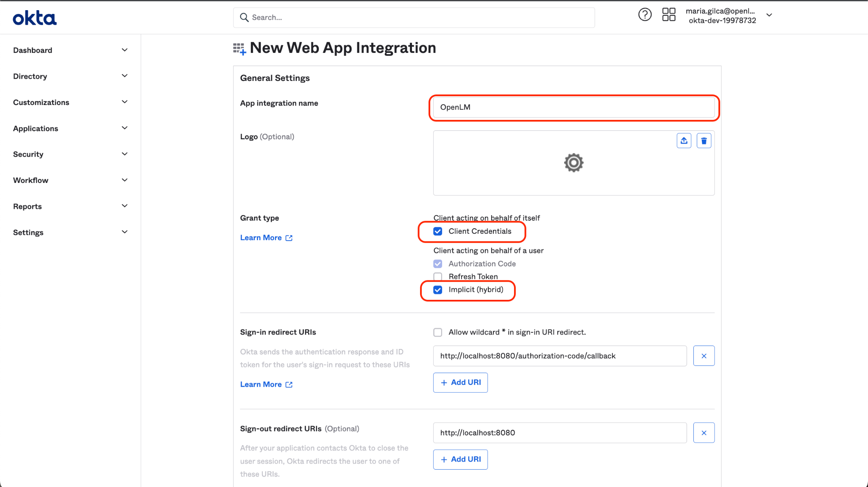The image size is (868, 487).
Task: Open the Directory menu item
Action: [x=30, y=76]
